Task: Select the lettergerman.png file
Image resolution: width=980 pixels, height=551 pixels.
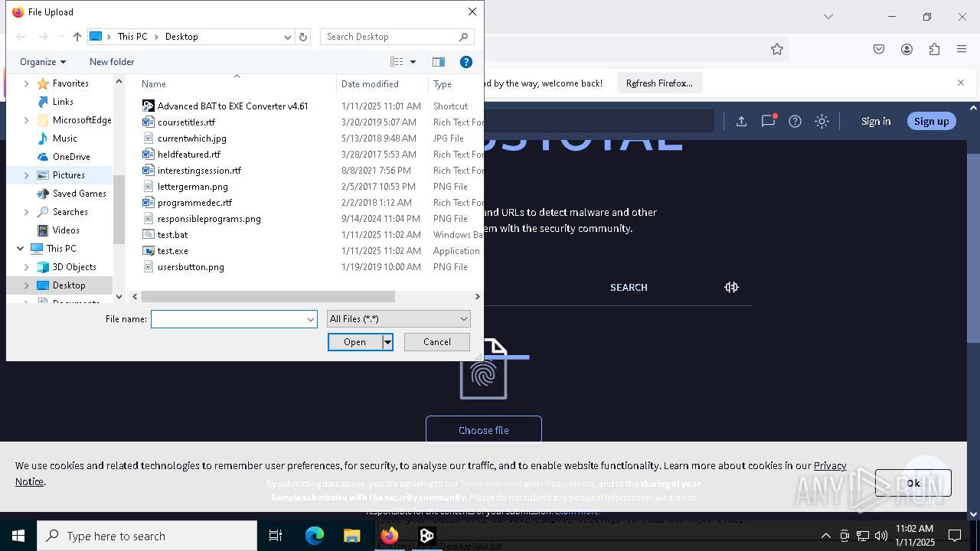Action: point(192,187)
